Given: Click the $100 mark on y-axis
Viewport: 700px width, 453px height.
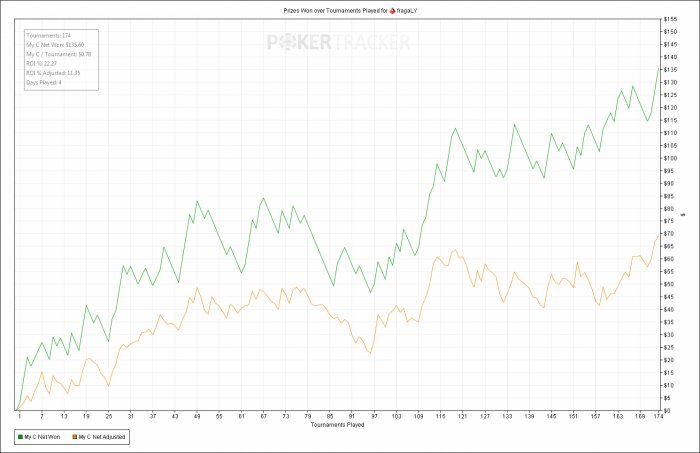Looking at the screenshot, I should pyautogui.click(x=670, y=158).
